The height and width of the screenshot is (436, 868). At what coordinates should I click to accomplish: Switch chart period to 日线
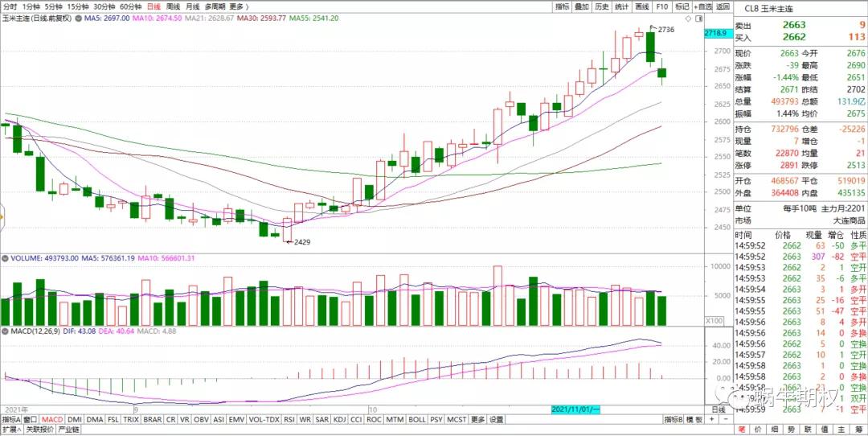(x=153, y=6)
